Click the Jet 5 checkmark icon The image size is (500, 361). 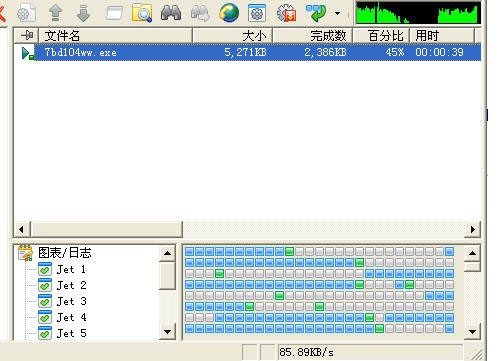tap(45, 333)
